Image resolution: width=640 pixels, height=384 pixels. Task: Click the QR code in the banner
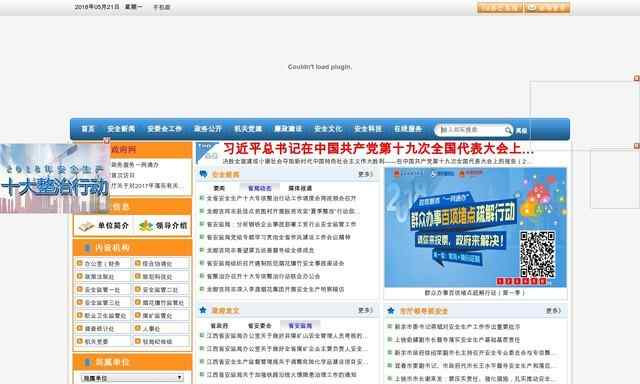click(x=538, y=254)
